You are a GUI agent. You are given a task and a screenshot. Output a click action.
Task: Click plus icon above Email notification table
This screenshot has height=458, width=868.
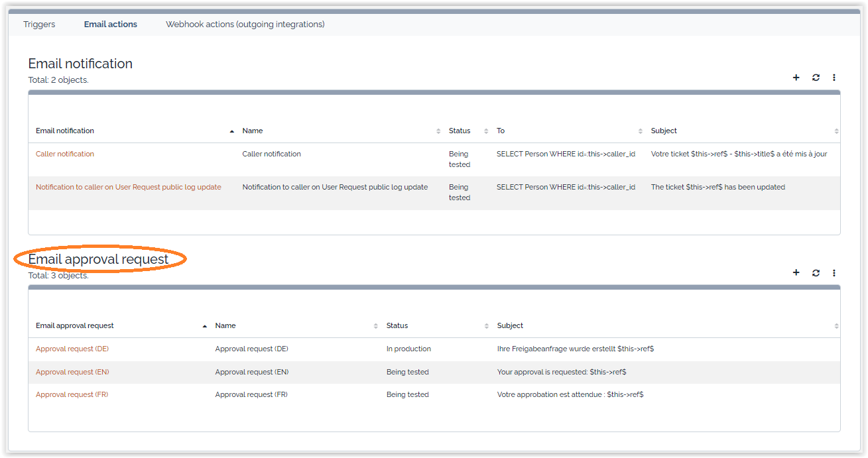(796, 78)
